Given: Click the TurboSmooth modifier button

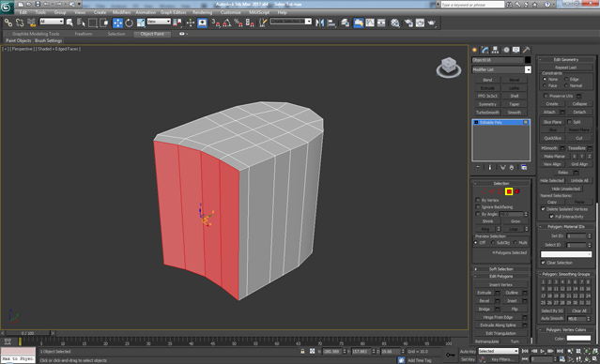Looking at the screenshot, I should tap(487, 113).
